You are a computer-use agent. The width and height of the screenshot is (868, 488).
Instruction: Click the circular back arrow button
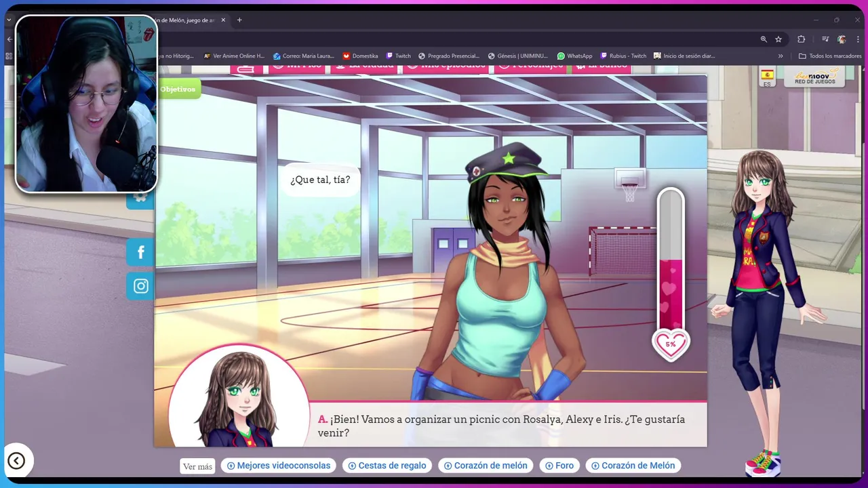(x=16, y=461)
